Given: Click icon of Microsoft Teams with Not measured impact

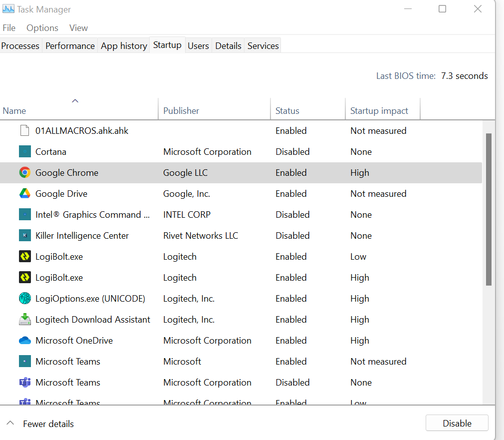Looking at the screenshot, I should (x=25, y=361).
